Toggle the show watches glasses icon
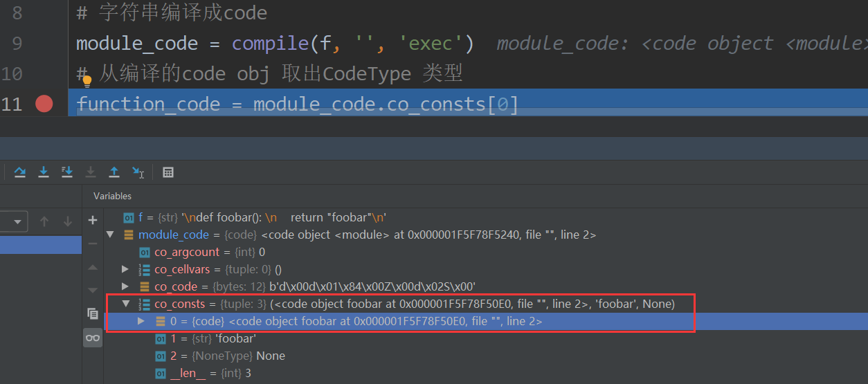This screenshot has width=868, height=384. 93,338
